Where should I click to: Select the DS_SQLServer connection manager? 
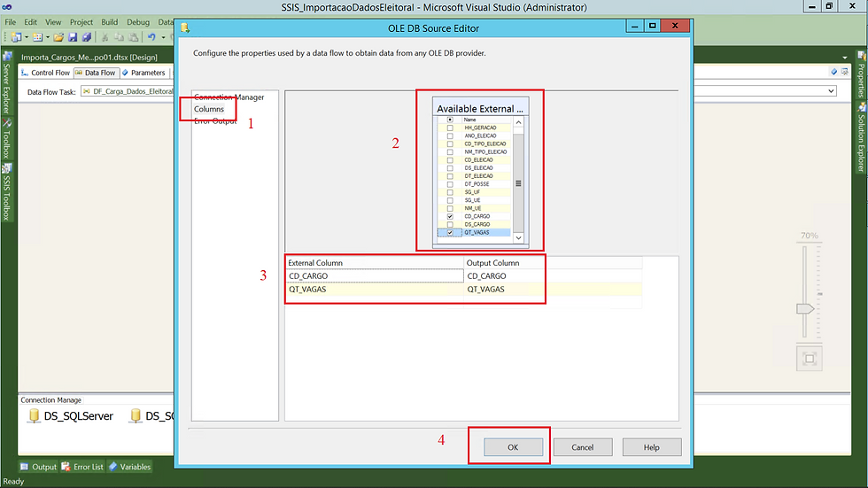click(70, 416)
